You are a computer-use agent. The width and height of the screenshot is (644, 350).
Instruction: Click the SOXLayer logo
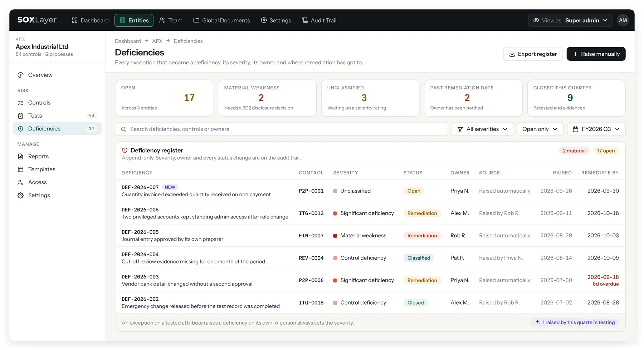coord(37,20)
